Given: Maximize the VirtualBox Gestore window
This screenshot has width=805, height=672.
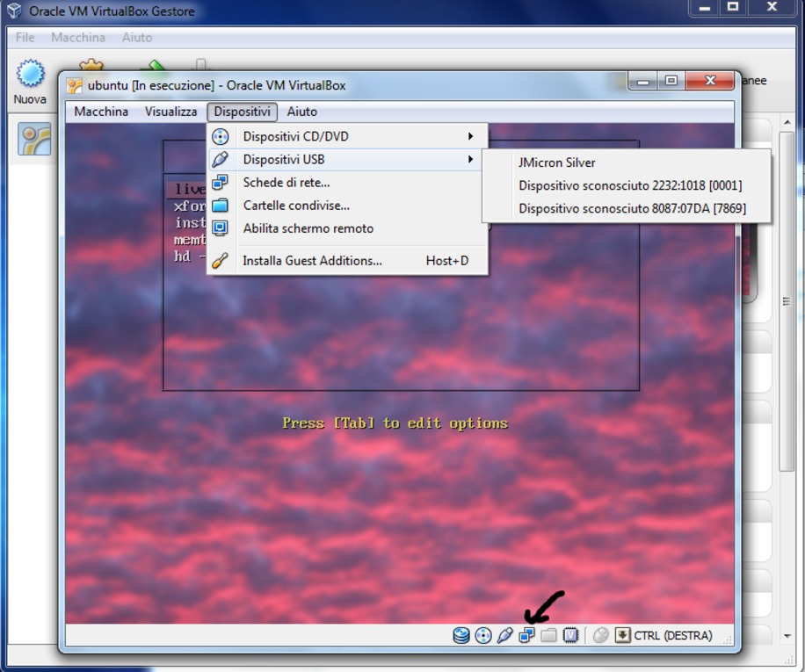Looking at the screenshot, I should 733,8.
